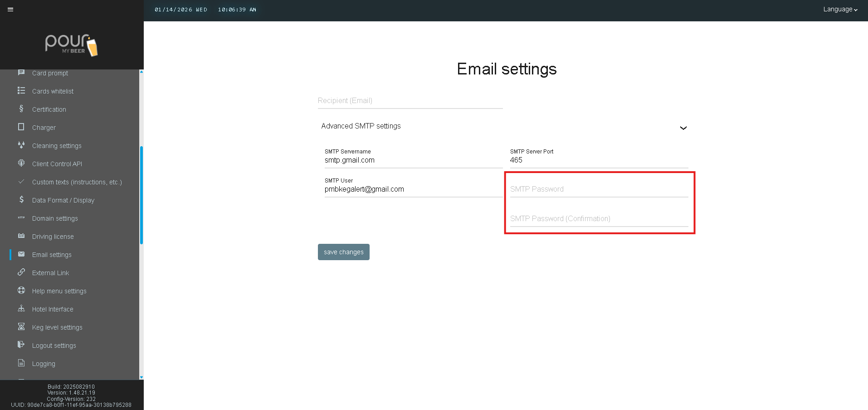Click the Keg level hourglass icon
This screenshot has height=410, width=868.
point(21,327)
